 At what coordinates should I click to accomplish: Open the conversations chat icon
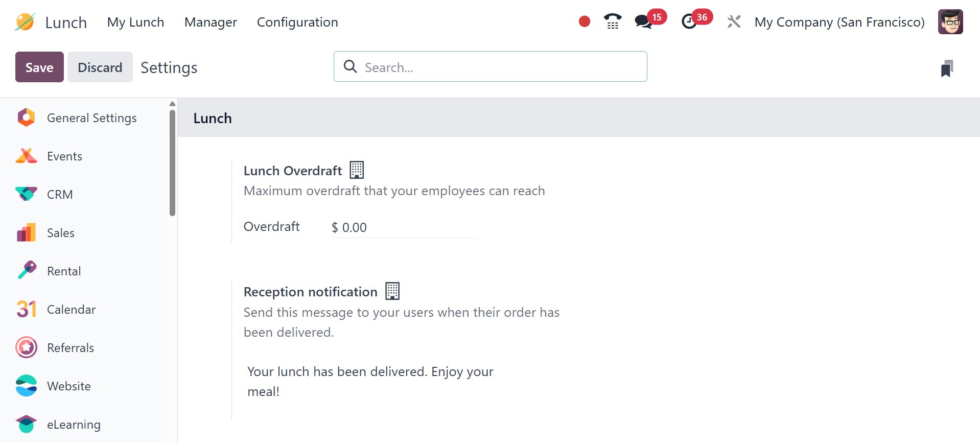point(643,21)
